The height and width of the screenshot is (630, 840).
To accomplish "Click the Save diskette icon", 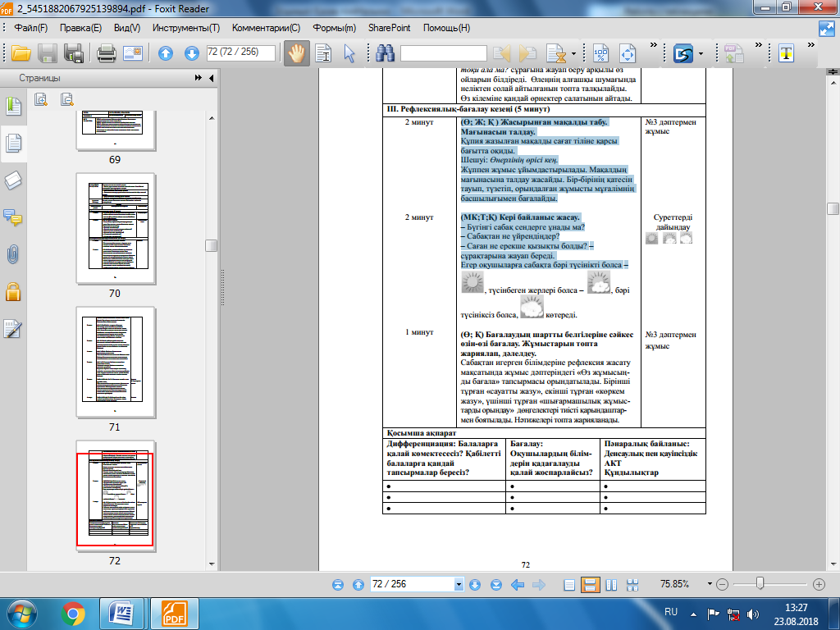I will click(47, 53).
